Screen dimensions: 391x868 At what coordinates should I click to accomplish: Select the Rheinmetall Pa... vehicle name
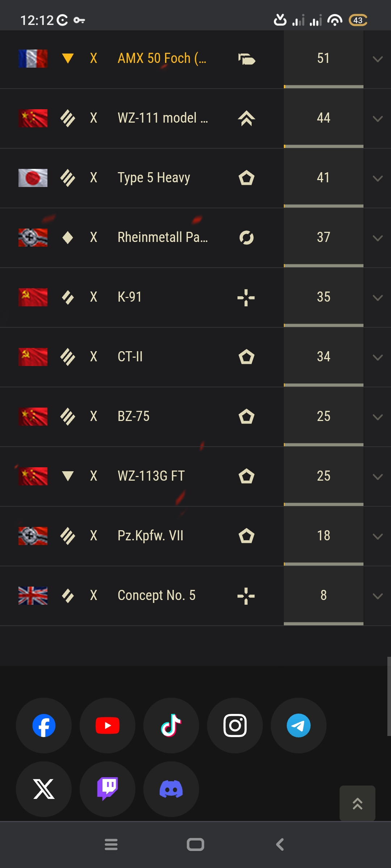(163, 237)
